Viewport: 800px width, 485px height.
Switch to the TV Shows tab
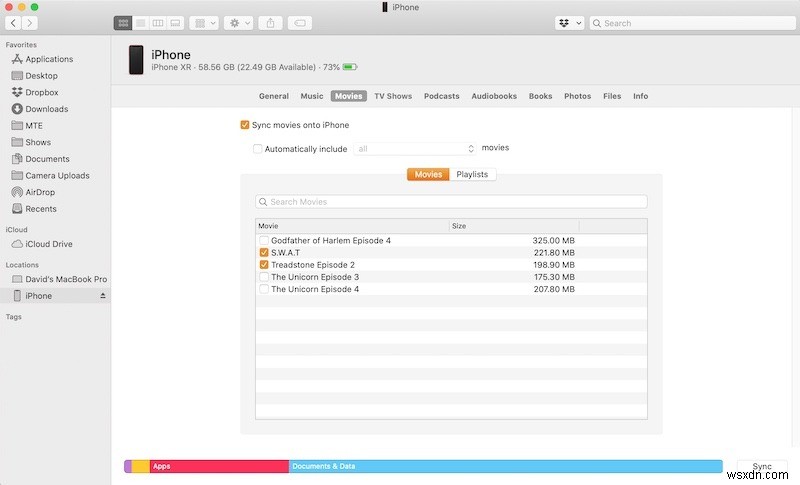tap(393, 96)
